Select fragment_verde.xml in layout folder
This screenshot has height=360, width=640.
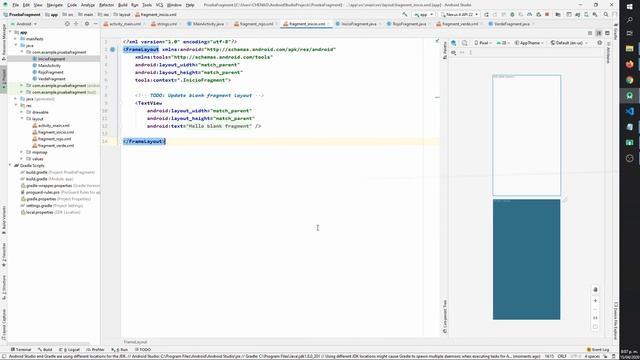coord(56,146)
